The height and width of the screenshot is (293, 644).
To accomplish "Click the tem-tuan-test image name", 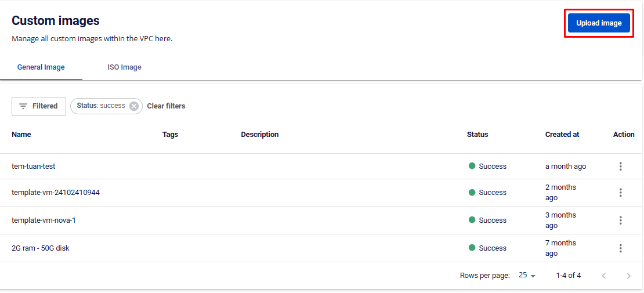I will [34, 167].
